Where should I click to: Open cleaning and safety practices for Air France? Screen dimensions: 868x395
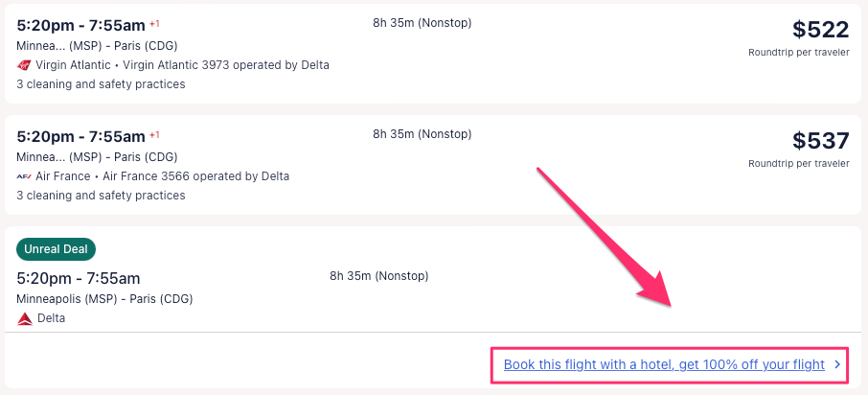coord(101,196)
